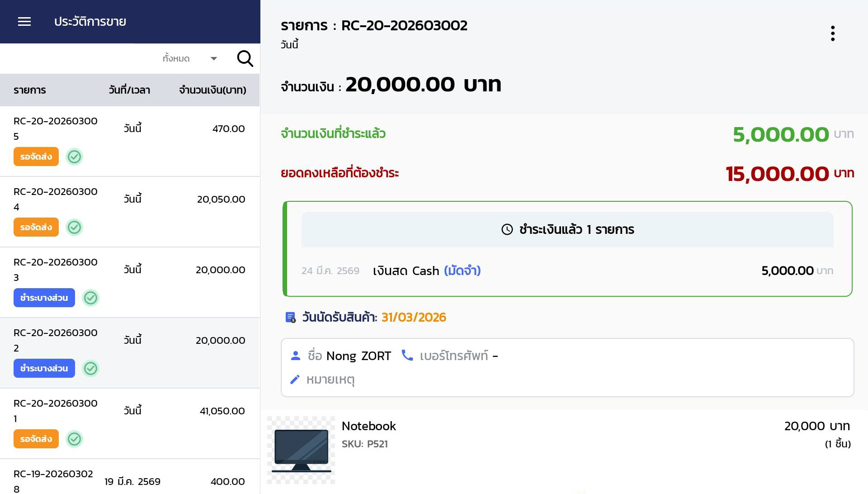
Task: Click the customer person icon
Action: 295,356
